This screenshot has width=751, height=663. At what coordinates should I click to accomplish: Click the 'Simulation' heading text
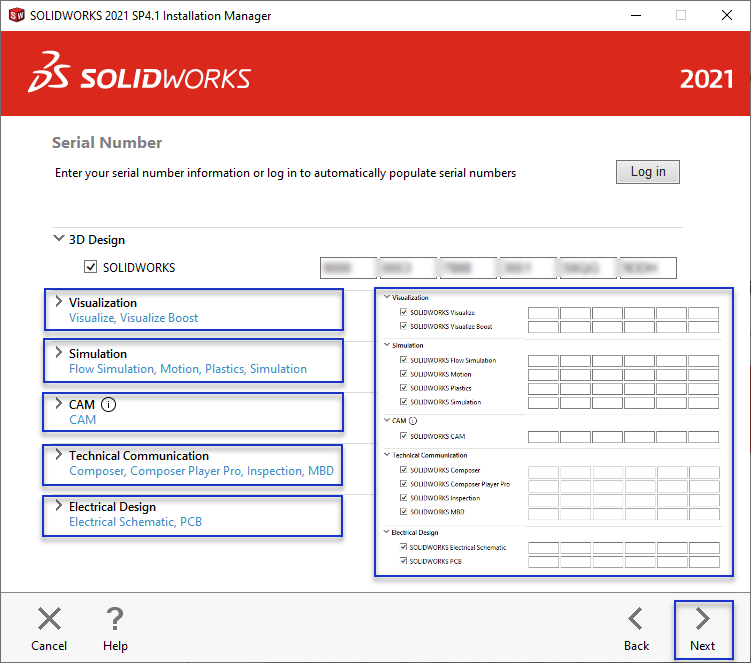point(98,354)
